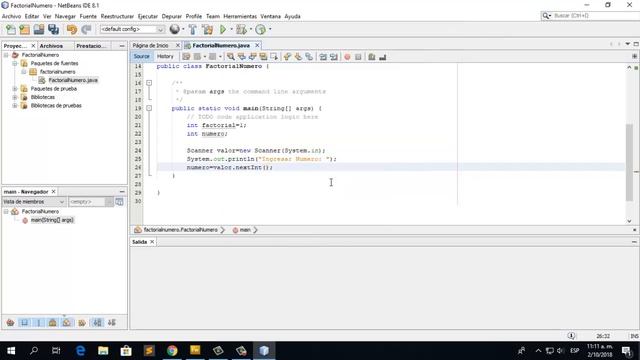Click the Comment editor toolbar icon
The height and width of the screenshot is (360, 640).
(x=371, y=57)
